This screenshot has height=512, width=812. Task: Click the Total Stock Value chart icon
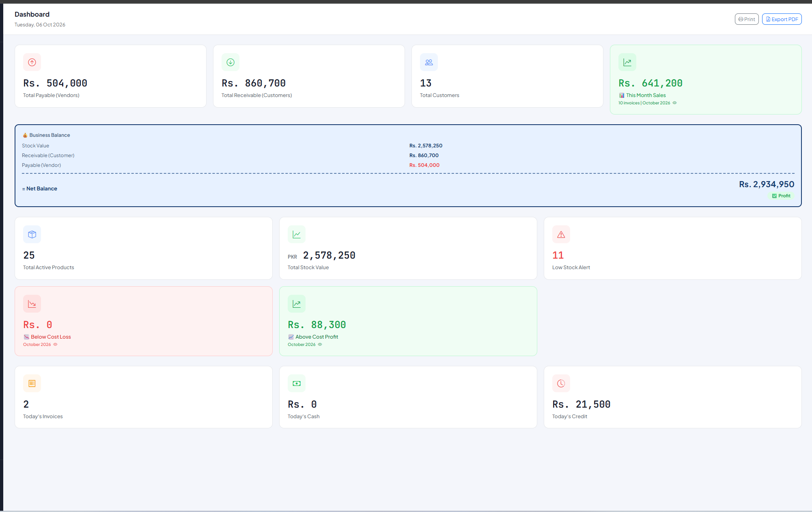coord(297,234)
